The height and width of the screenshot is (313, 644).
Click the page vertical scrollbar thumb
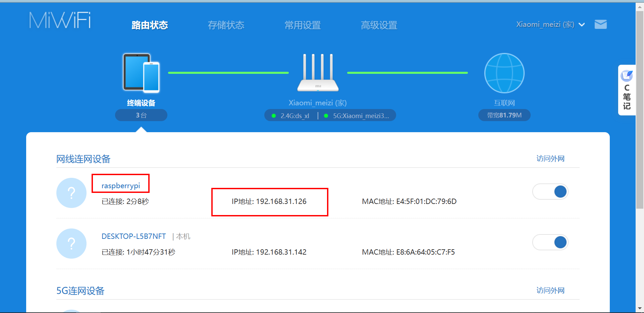pos(640,110)
